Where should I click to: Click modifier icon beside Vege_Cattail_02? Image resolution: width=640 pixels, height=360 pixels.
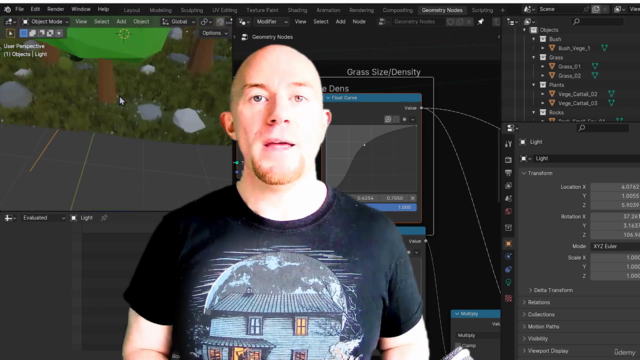[x=611, y=94]
